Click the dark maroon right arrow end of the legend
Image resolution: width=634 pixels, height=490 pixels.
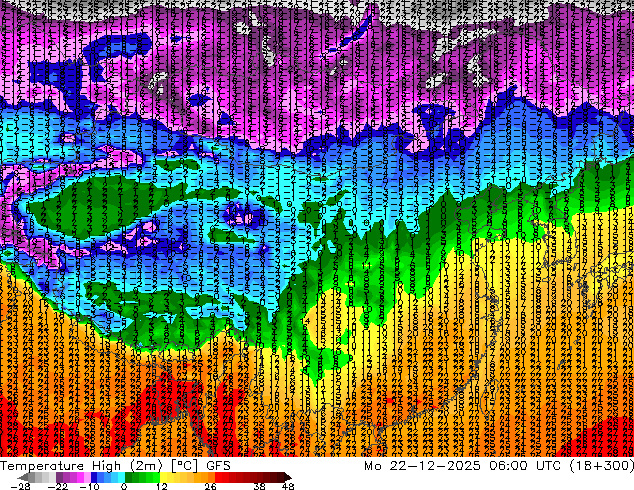(x=287, y=477)
